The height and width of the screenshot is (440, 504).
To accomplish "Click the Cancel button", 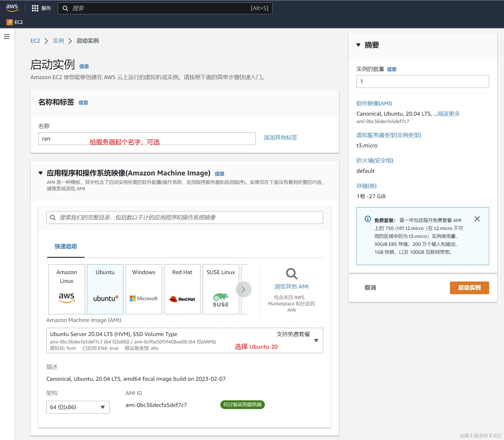I will [370, 288].
